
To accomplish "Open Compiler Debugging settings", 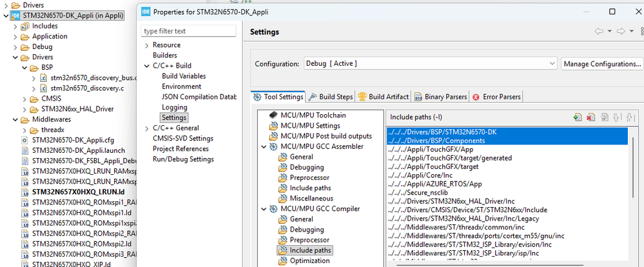I will click(x=301, y=230).
